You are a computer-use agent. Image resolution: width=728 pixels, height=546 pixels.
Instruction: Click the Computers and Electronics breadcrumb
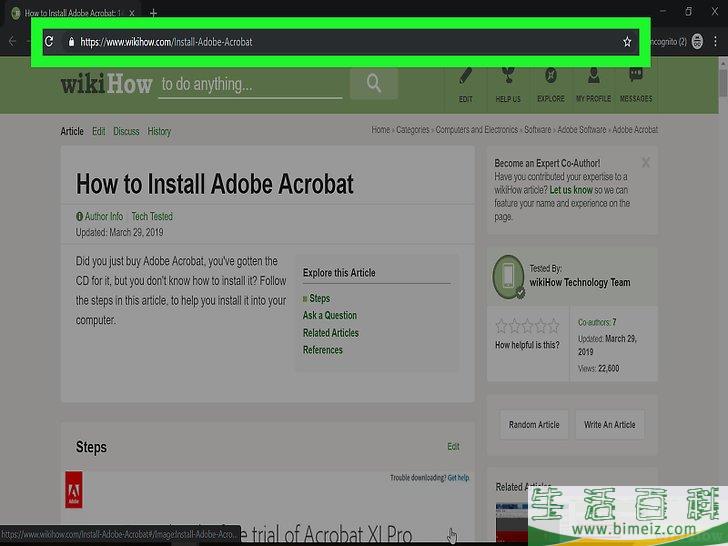(476, 130)
